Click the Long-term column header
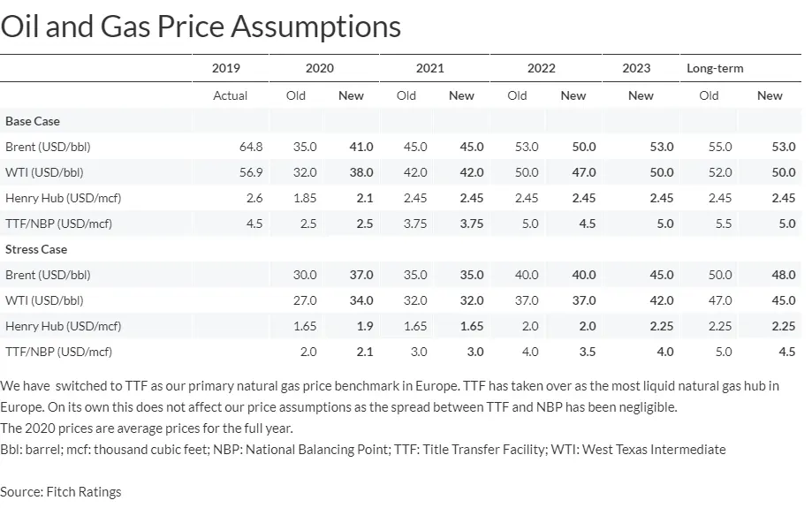Screen dimensions: 812x508 click(715, 68)
